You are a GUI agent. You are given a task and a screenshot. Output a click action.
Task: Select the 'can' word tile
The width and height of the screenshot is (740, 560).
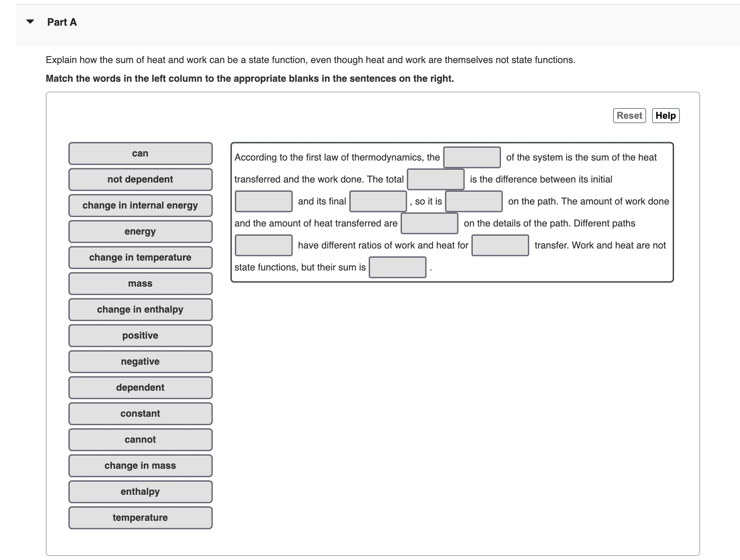click(140, 153)
